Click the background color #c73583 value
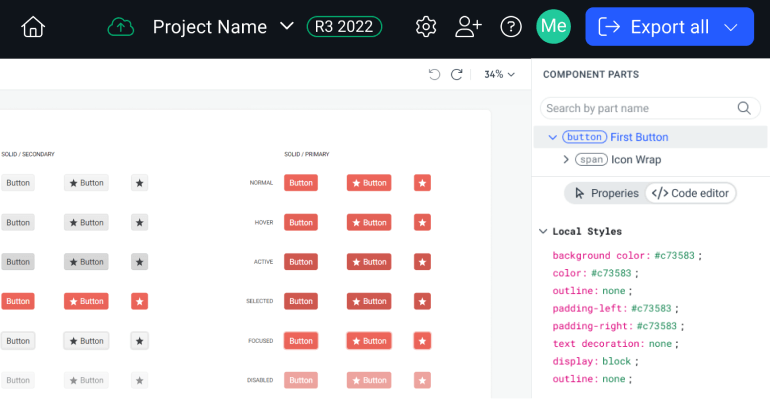The image size is (770, 399). (x=674, y=256)
